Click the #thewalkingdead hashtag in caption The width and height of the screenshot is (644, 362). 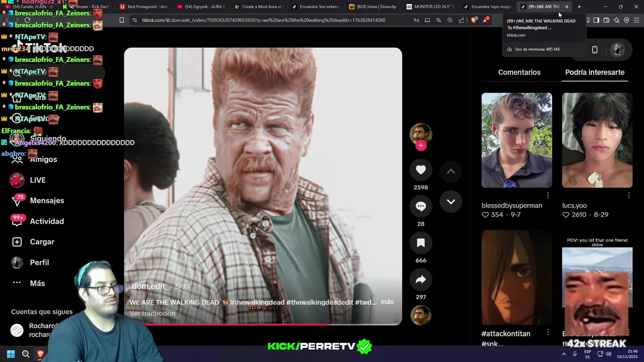click(x=257, y=302)
